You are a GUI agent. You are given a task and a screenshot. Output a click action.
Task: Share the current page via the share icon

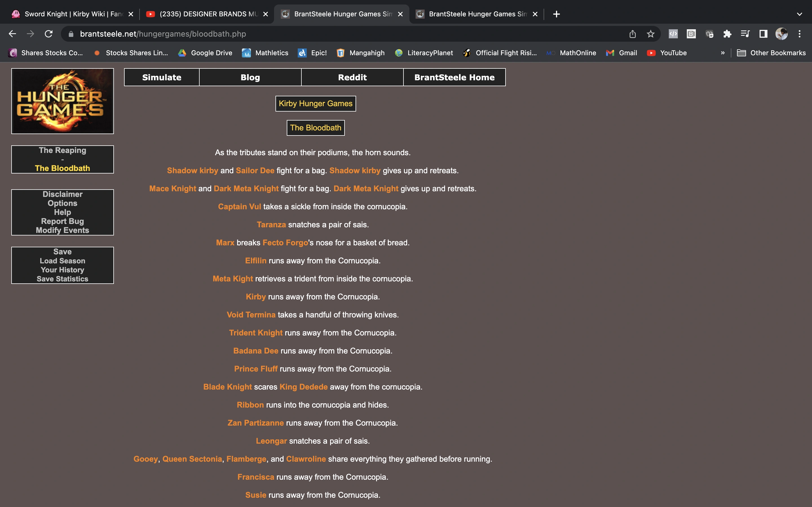pos(632,34)
